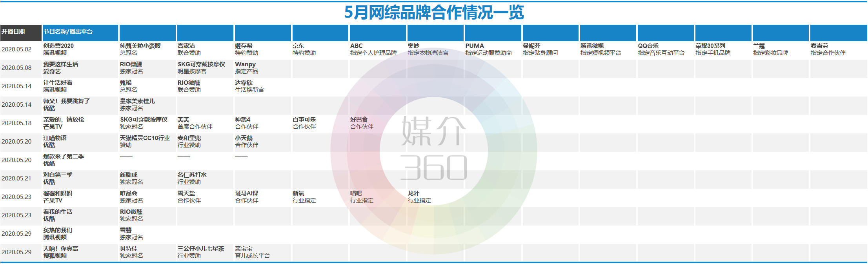This screenshot has width=868, height=264.
Task: Select the 达霏欣 生活焕新官 cell
Action: pyautogui.click(x=263, y=86)
